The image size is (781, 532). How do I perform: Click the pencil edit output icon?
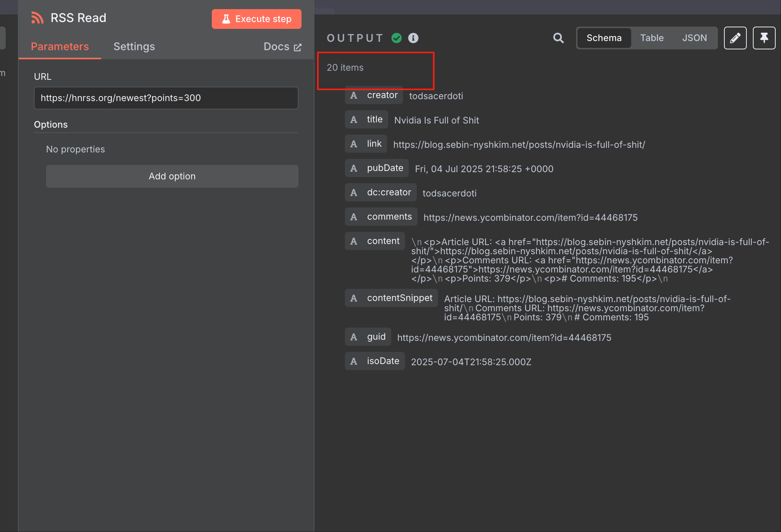click(735, 38)
